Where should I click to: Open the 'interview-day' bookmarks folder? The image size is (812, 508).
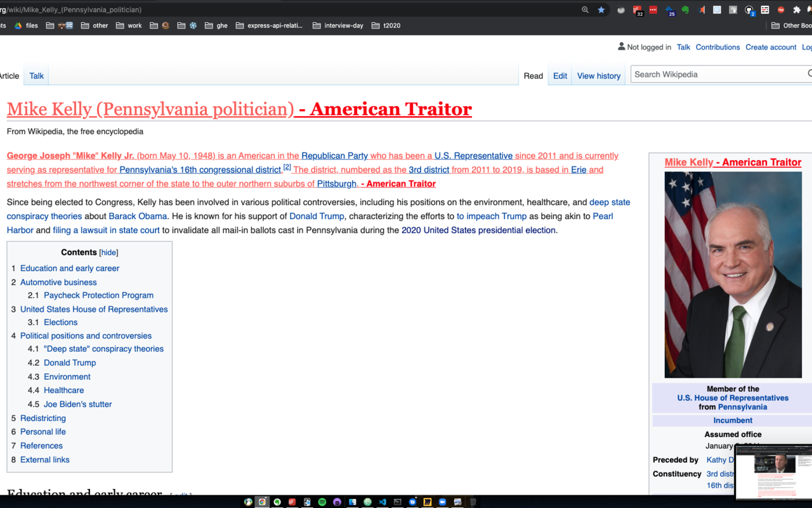click(338, 25)
